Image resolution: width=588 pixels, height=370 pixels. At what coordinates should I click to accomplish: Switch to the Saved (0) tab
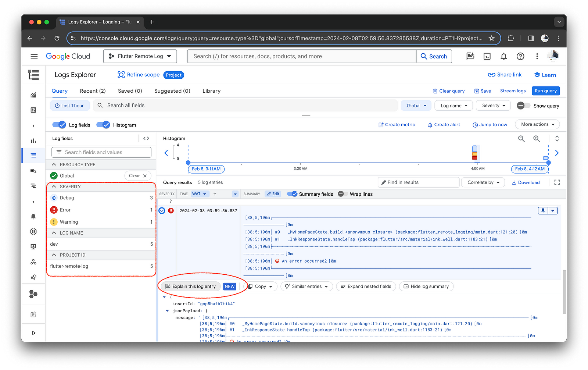(x=130, y=91)
